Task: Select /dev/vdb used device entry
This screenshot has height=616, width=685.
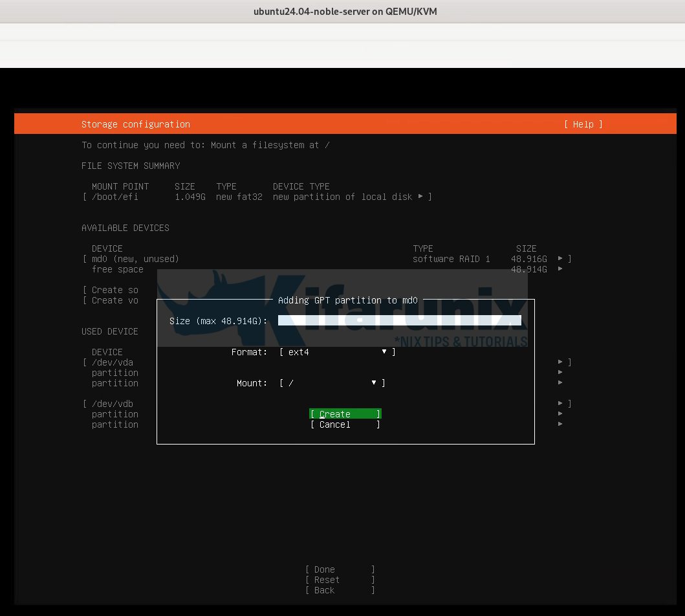Action: point(113,404)
